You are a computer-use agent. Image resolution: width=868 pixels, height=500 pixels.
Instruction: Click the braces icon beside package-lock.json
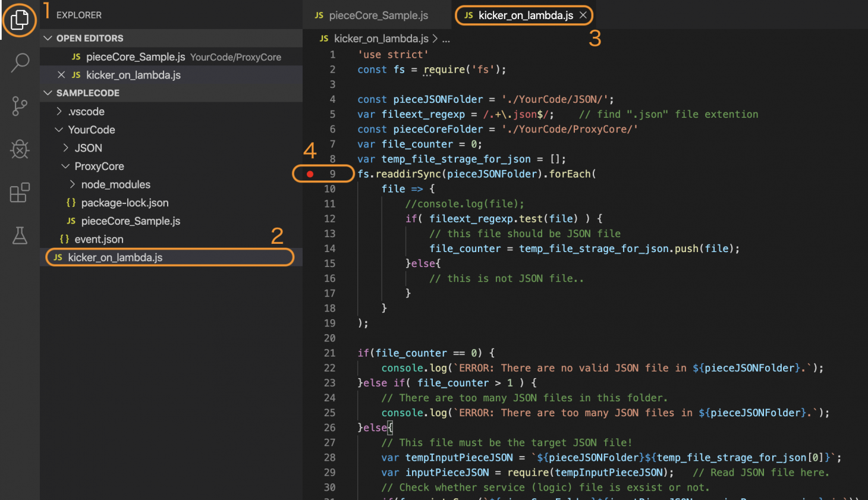pyautogui.click(x=71, y=203)
